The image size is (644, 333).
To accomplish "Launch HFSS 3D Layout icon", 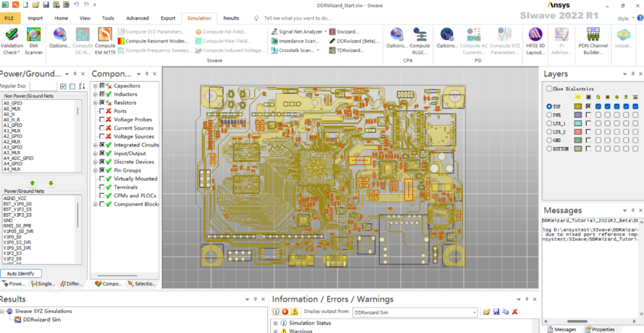I will click(x=535, y=41).
